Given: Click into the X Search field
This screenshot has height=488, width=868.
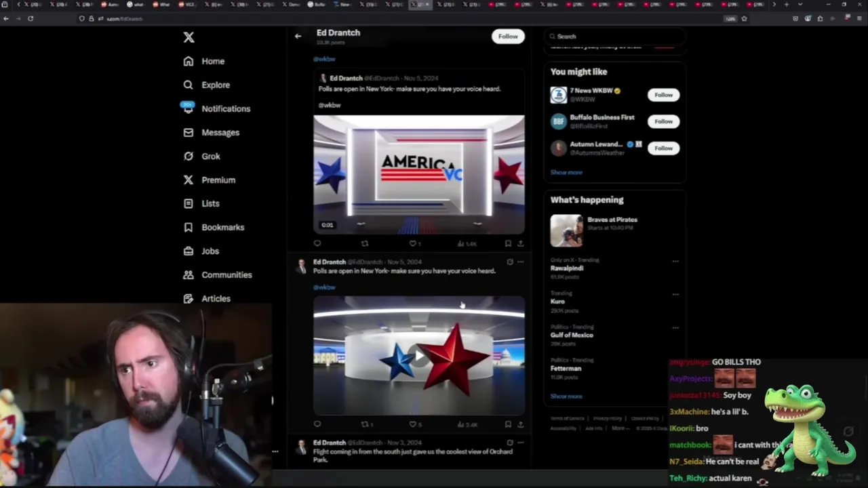Looking at the screenshot, I should (x=614, y=37).
